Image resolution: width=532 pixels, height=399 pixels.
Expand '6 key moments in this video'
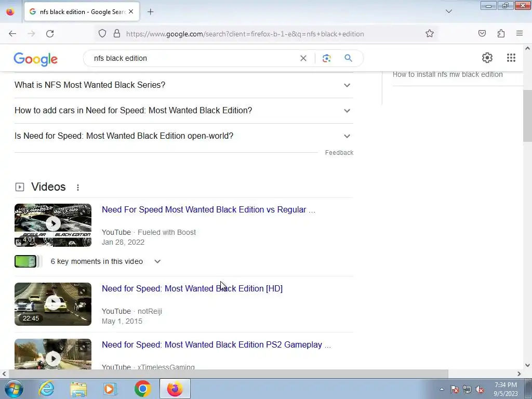pyautogui.click(x=105, y=262)
